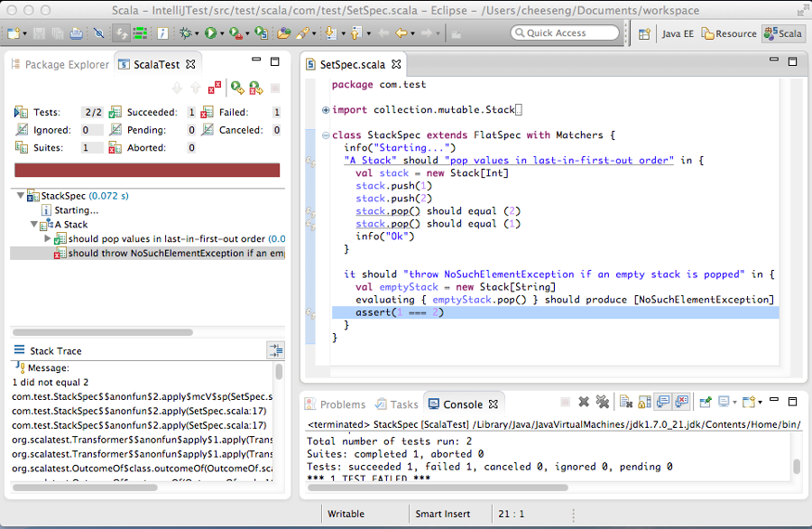The image size is (812, 529).
Task: Remove all terminated launches in Console view
Action: (602, 402)
